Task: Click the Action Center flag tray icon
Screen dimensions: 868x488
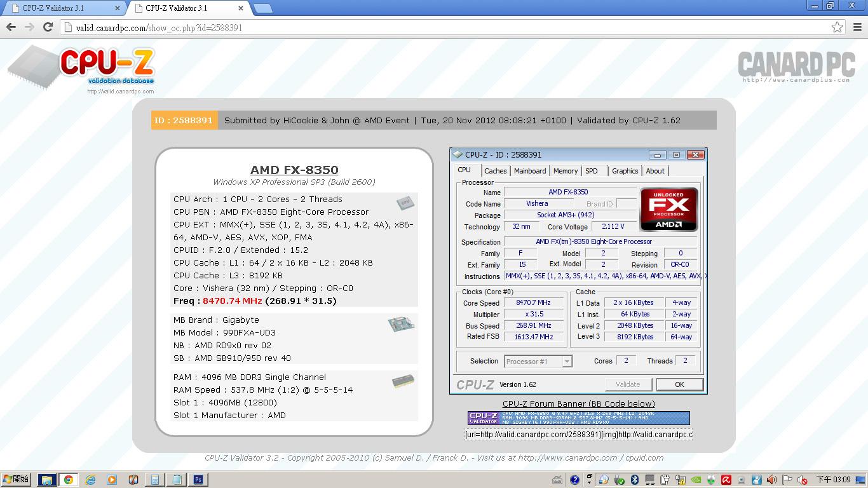Action: point(787,480)
